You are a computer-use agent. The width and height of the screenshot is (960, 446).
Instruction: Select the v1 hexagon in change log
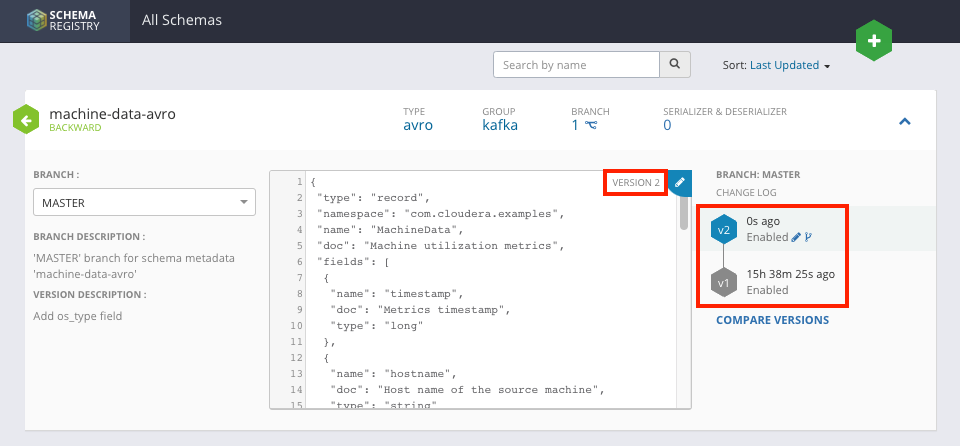[724, 283]
